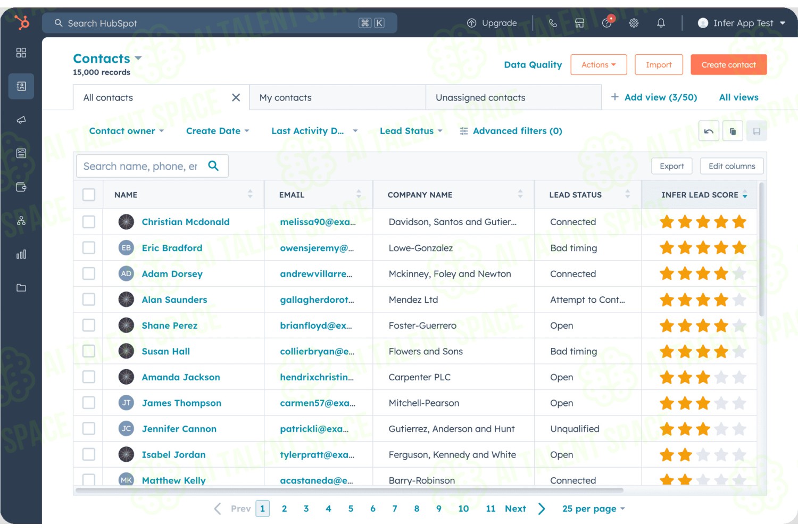Go to page 11

[x=491, y=509]
